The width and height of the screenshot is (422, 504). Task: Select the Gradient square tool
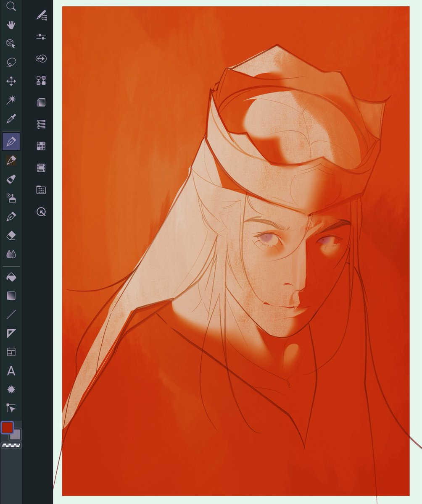pos(11,296)
